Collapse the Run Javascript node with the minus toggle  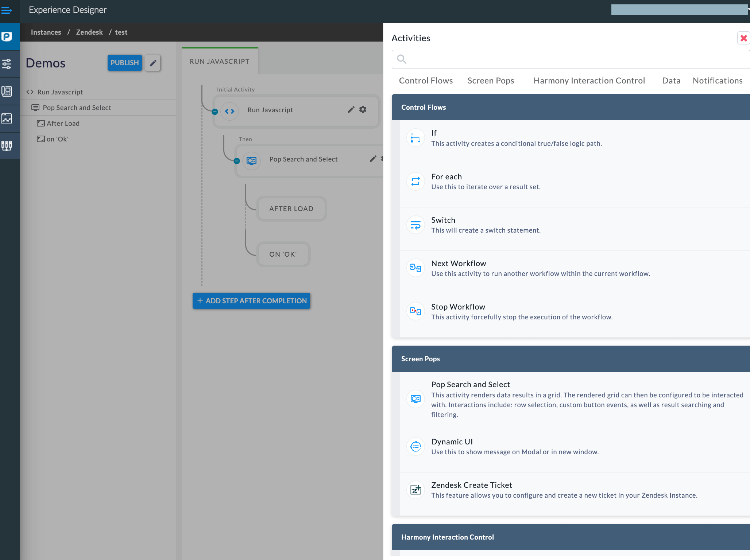pyautogui.click(x=215, y=112)
